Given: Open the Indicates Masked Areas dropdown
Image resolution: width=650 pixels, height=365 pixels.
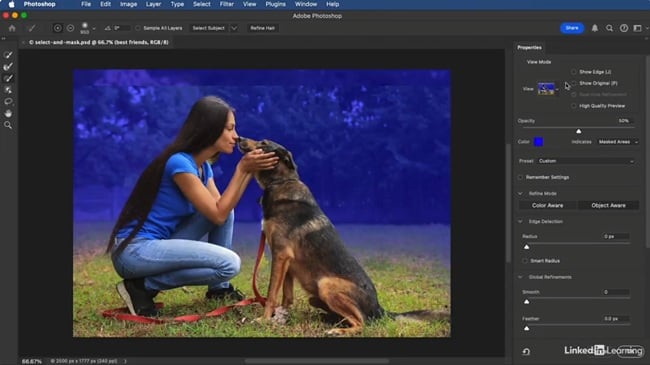Looking at the screenshot, I should coord(618,142).
